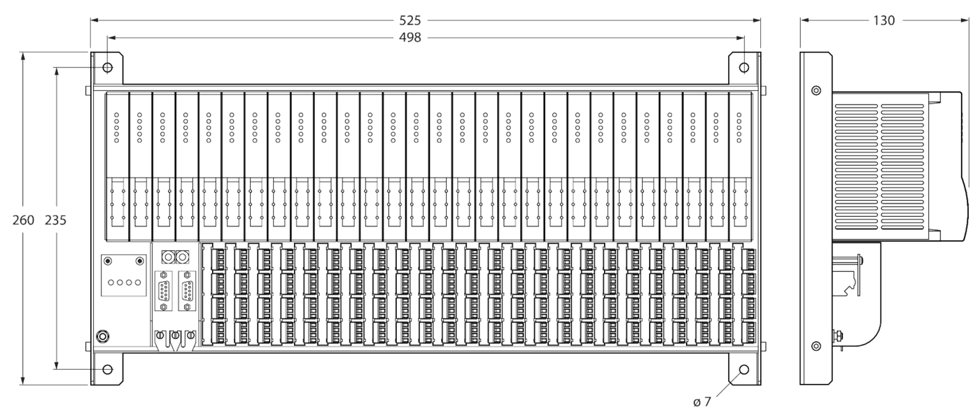Select the upper D-sub connector on the control panel
This screenshot has width=980, height=416.
point(163,289)
